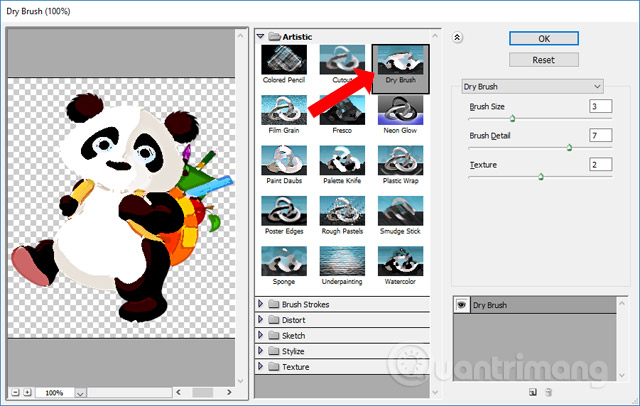
Task: Select the Colored Pencil filter thumbnail
Action: click(x=284, y=60)
